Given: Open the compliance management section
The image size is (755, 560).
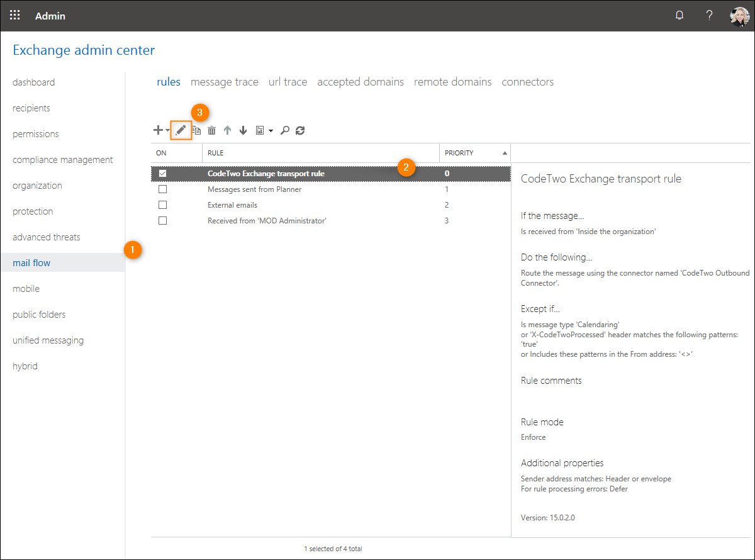Looking at the screenshot, I should [x=63, y=160].
